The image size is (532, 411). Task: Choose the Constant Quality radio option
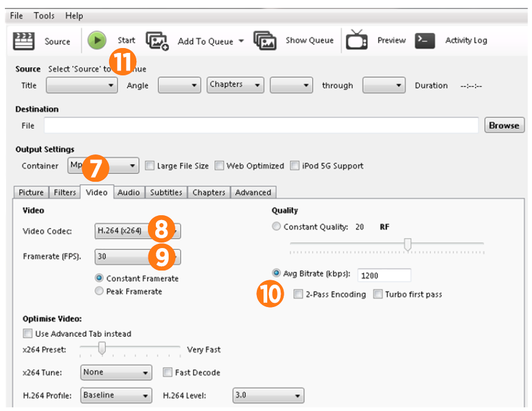coord(277,227)
